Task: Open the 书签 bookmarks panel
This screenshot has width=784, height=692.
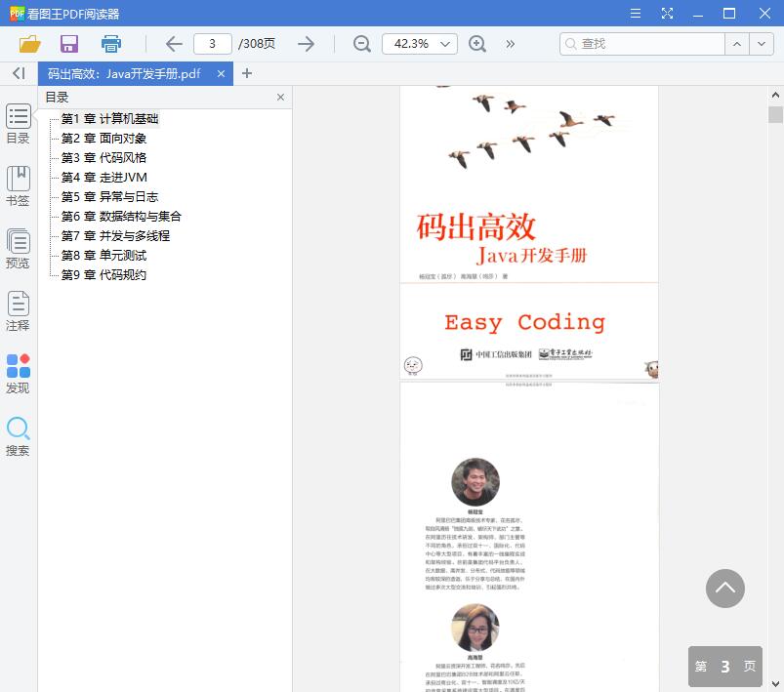Action: [18, 186]
